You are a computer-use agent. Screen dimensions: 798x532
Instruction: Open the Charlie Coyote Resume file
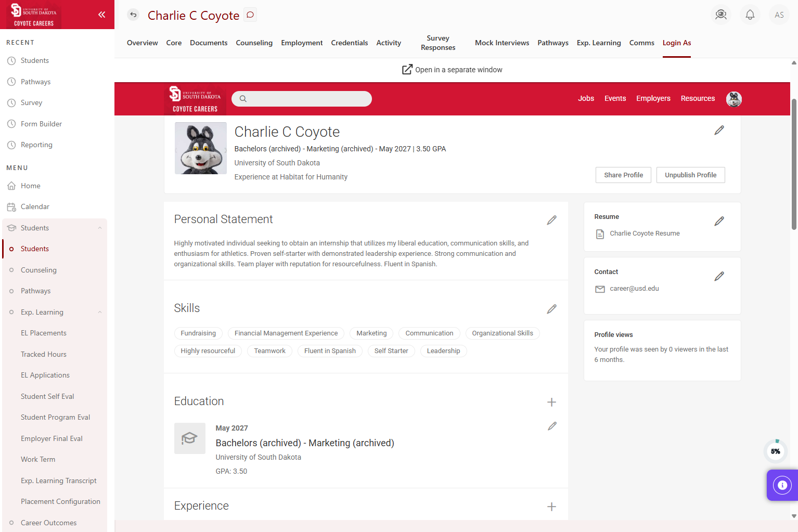645,233
